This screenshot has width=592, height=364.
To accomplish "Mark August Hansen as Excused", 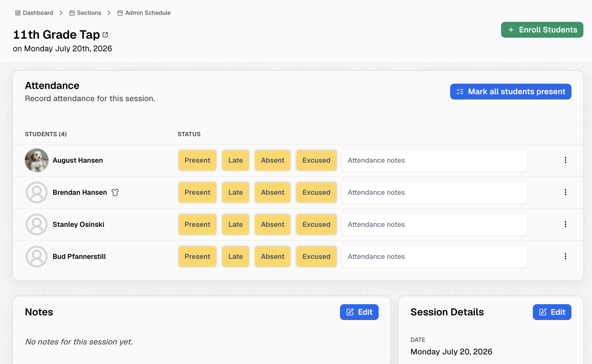I will [317, 160].
